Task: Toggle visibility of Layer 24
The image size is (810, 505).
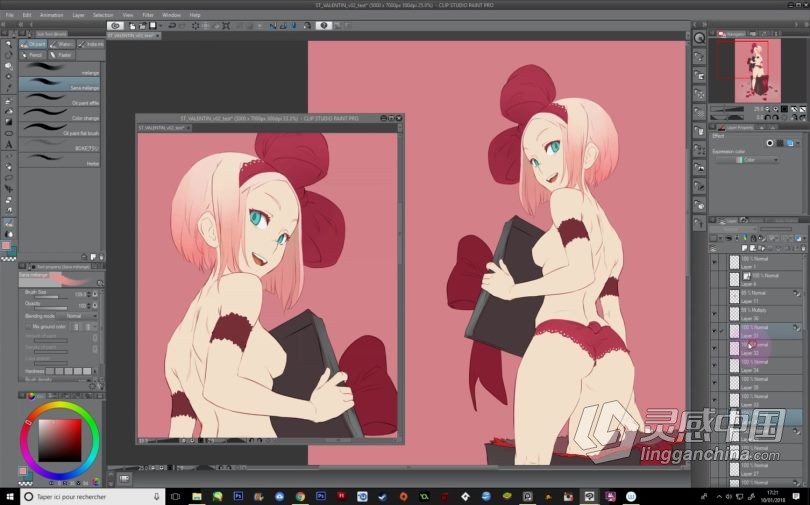Action: pyautogui.click(x=714, y=366)
